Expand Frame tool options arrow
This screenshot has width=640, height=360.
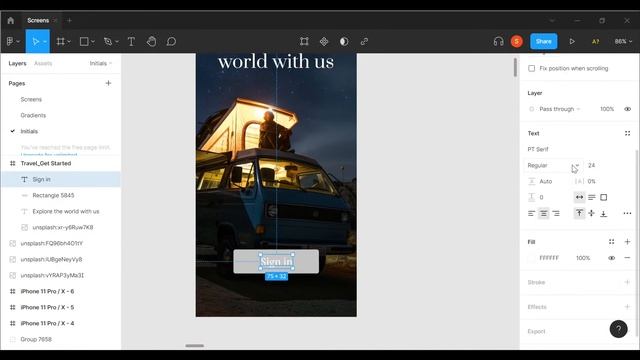(x=69, y=42)
